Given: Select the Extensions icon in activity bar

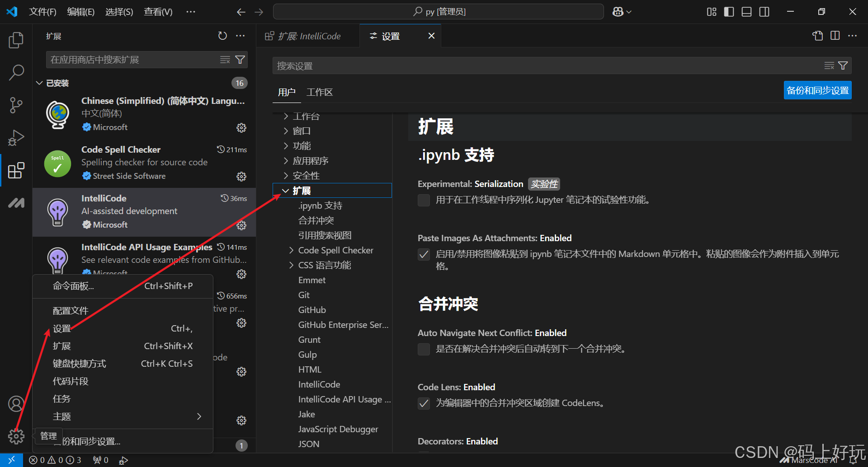Looking at the screenshot, I should pyautogui.click(x=16, y=170).
